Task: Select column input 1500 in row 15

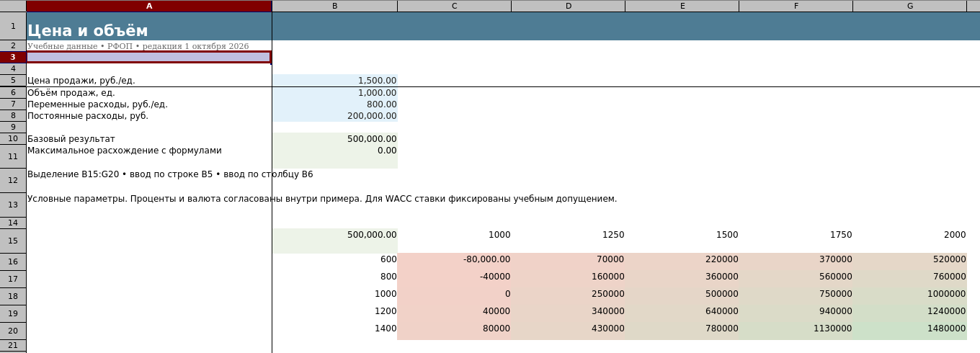Action: pyautogui.click(x=682, y=241)
